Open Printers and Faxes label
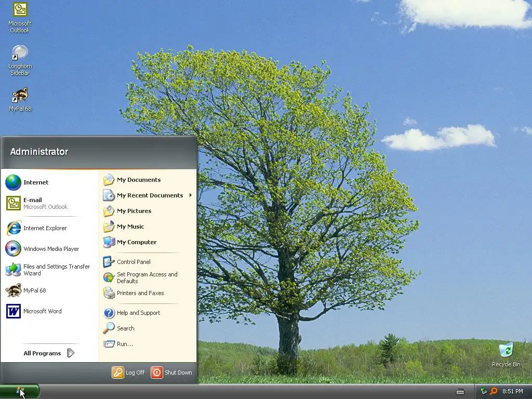Screen dimensions: 532x399 coord(140,293)
